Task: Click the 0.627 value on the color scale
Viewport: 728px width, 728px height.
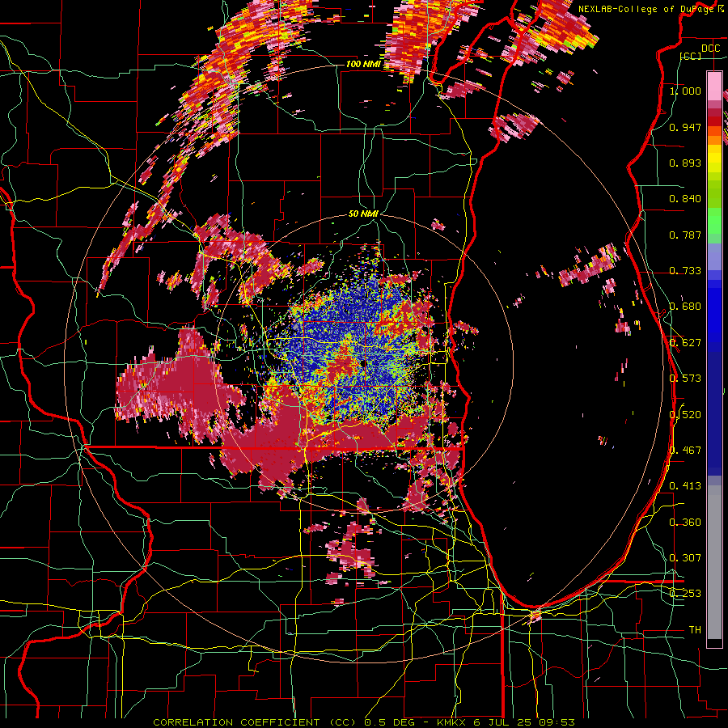Action: (685, 343)
